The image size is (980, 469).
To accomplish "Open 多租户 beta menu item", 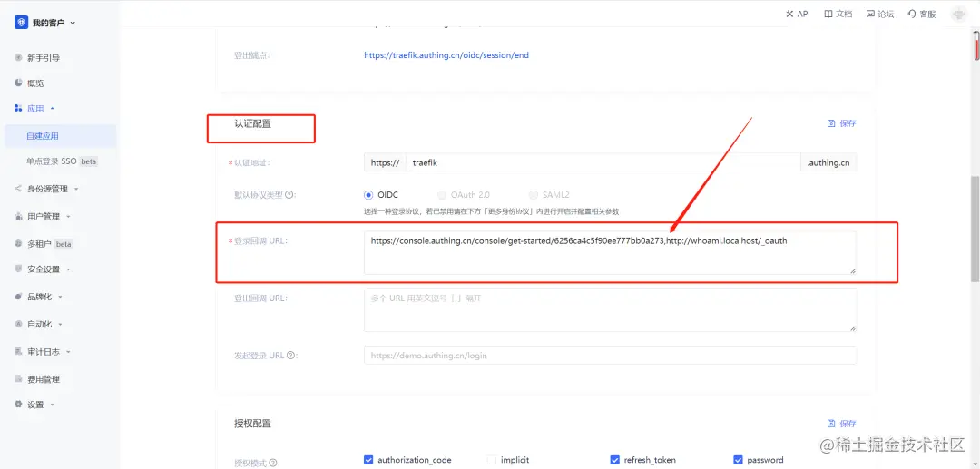I will tap(50, 244).
